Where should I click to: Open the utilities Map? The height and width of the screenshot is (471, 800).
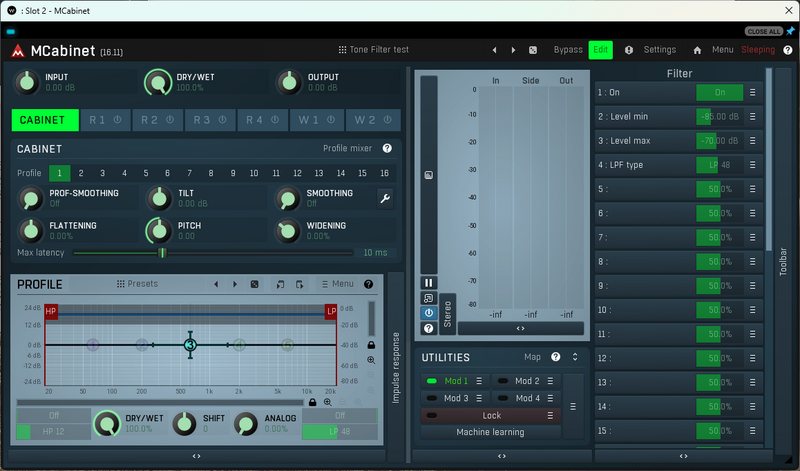532,357
